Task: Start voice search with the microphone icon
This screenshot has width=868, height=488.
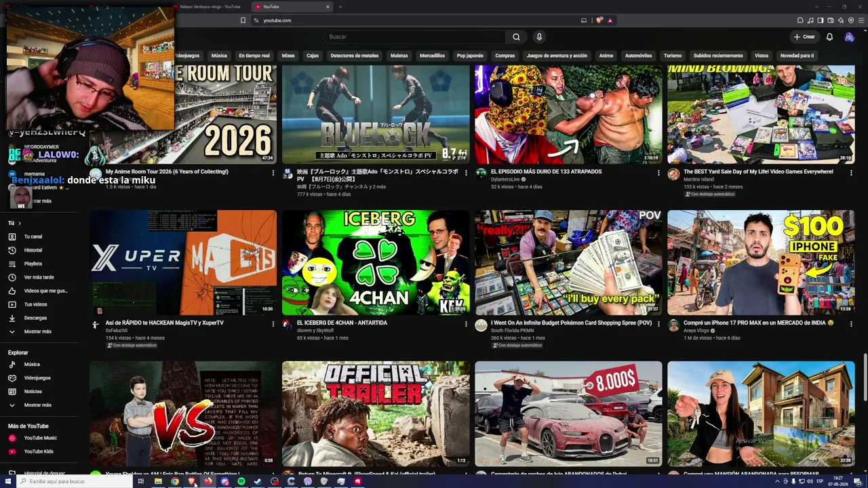Action: [x=539, y=37]
